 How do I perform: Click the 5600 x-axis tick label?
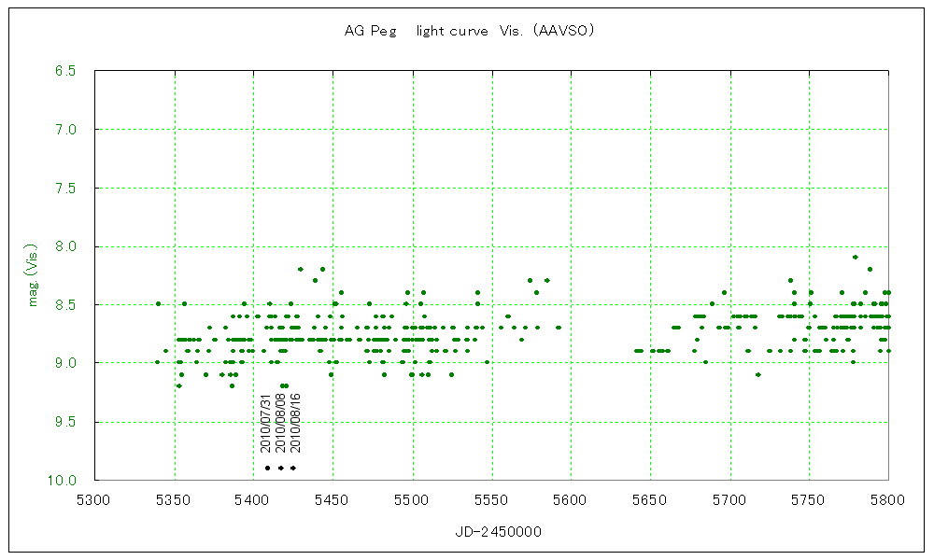(x=571, y=499)
